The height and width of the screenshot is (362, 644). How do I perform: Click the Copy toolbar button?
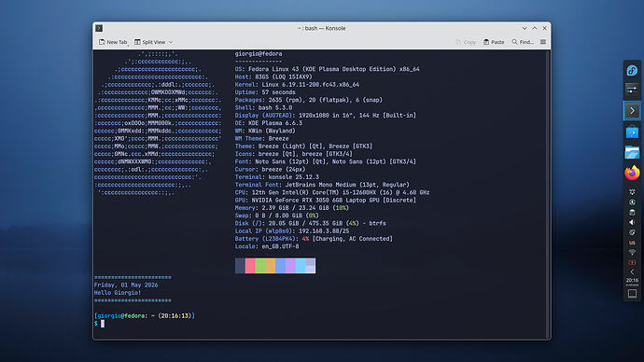click(x=466, y=42)
